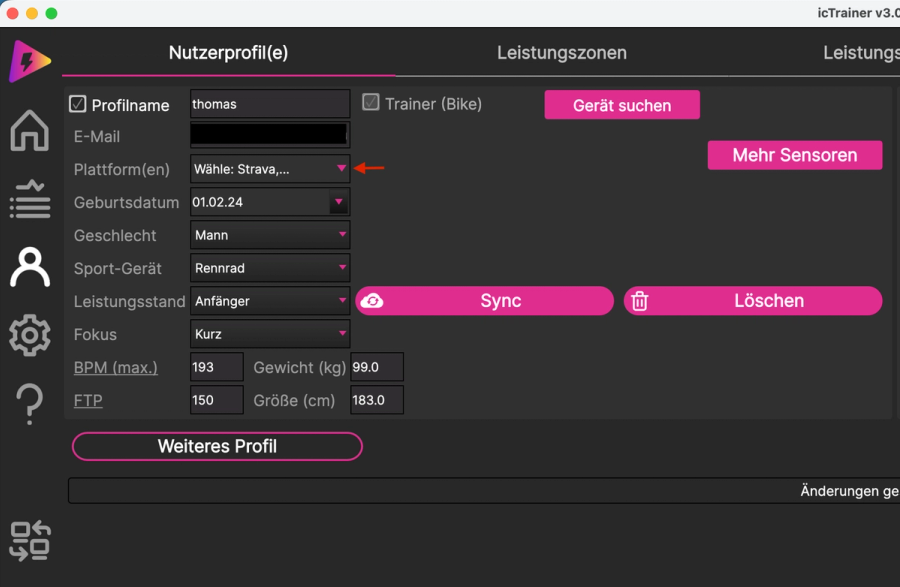900x587 pixels.
Task: Click the Sync button label
Action: (x=501, y=301)
